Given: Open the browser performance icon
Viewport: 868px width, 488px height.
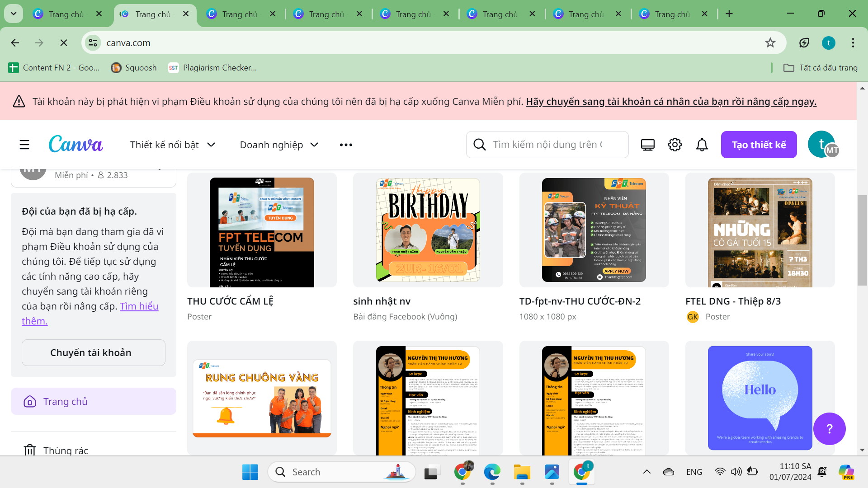Looking at the screenshot, I should (x=804, y=43).
